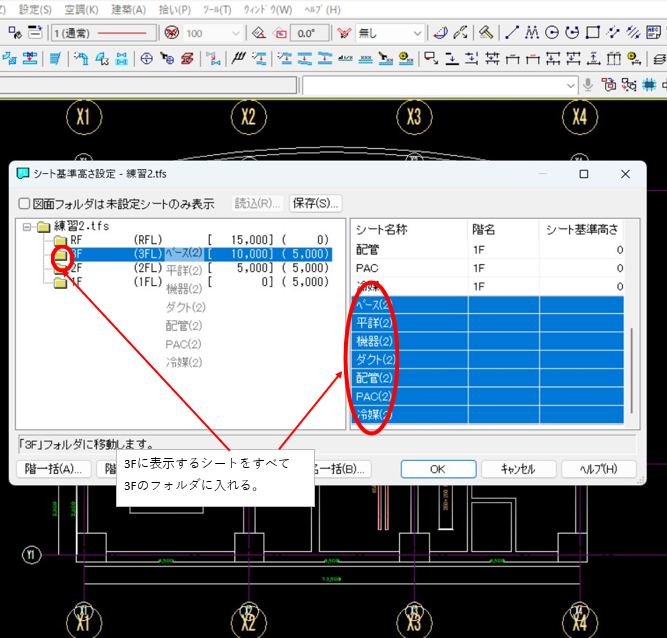Open the disabled '100' scale dropdown
Viewport: 667px width, 638px height.
pyautogui.click(x=213, y=33)
